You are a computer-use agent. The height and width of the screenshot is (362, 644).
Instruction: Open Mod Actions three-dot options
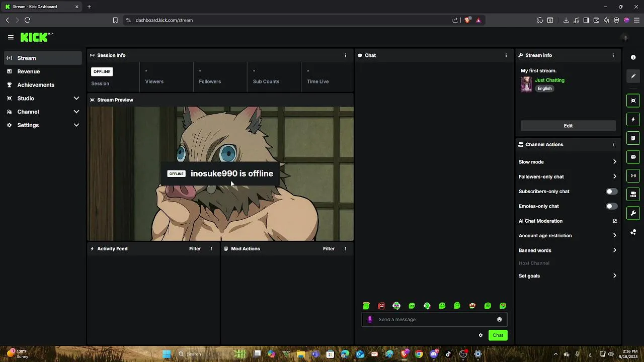[345, 248]
